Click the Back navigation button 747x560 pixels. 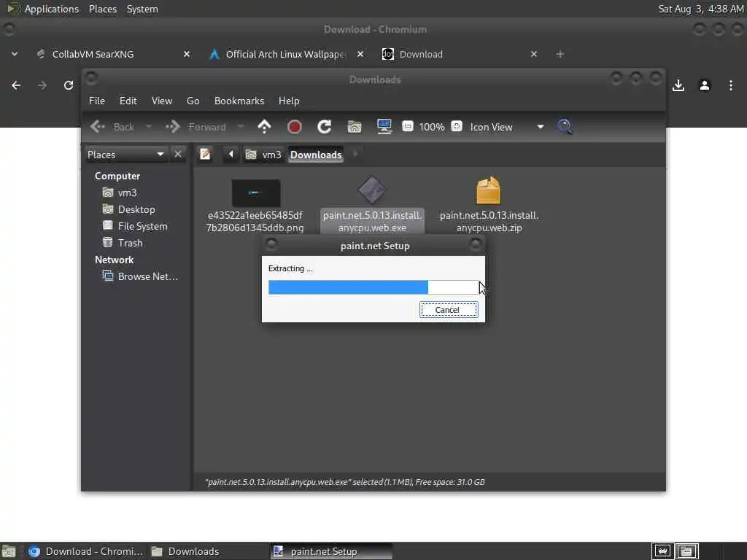113,127
